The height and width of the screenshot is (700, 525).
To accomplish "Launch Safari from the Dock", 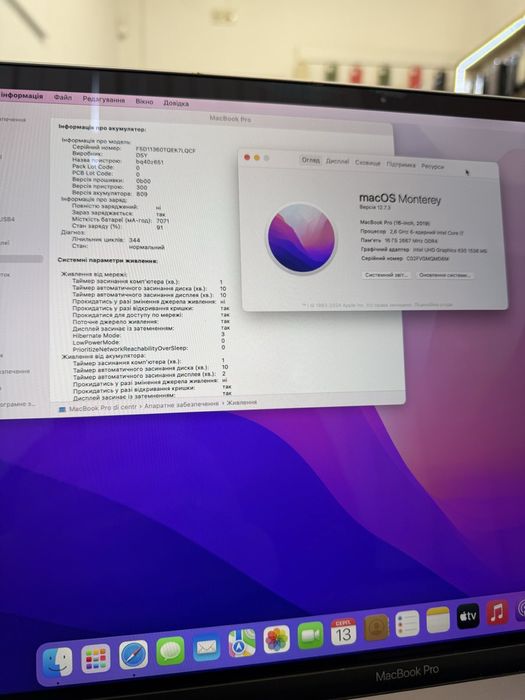I will (133, 654).
